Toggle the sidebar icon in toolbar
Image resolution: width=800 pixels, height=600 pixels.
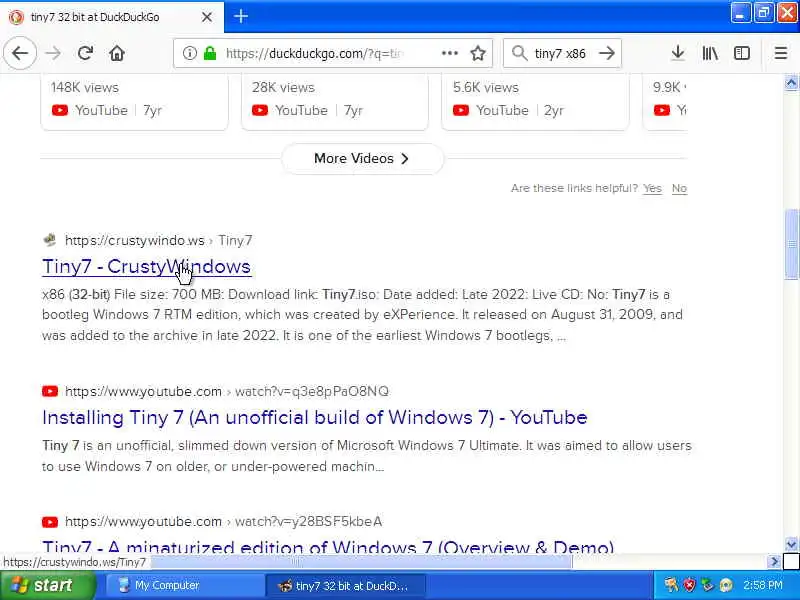coord(742,53)
